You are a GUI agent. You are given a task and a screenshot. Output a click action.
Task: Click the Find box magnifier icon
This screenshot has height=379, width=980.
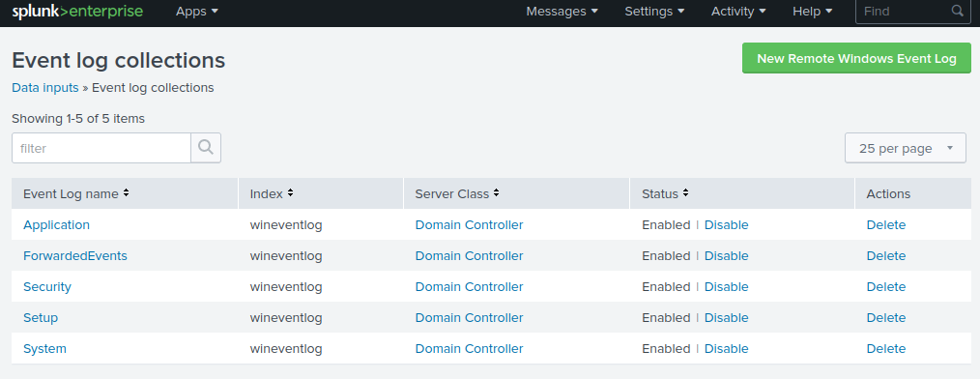click(x=958, y=11)
